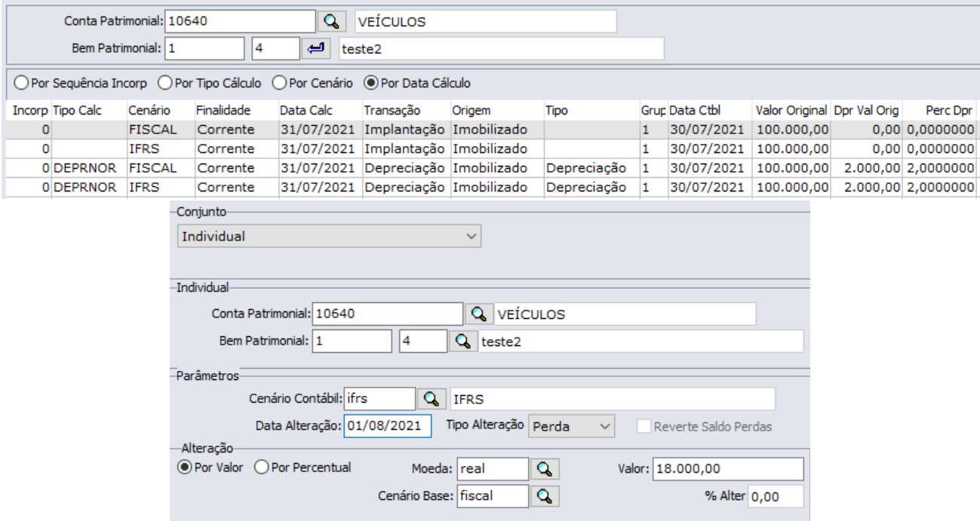Click the Valor Original column header
The height and width of the screenshot is (521, 980).
(790, 110)
